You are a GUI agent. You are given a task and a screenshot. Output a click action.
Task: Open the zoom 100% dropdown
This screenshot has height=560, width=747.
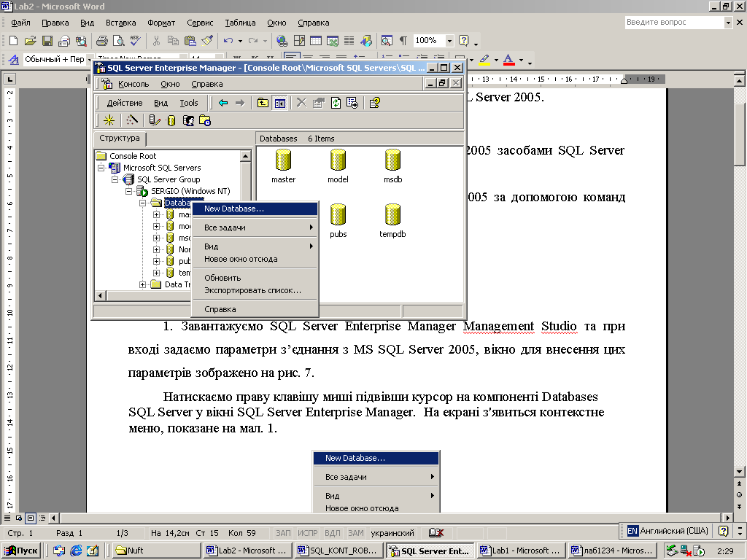click(x=449, y=41)
